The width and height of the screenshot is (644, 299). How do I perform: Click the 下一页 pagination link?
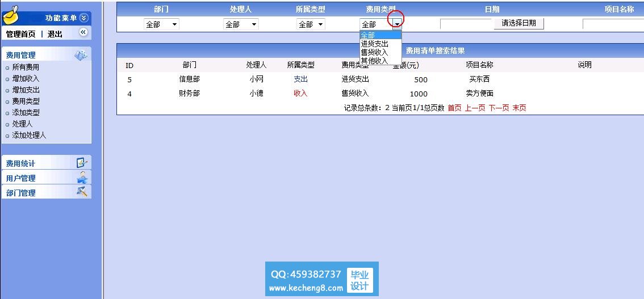coord(499,108)
